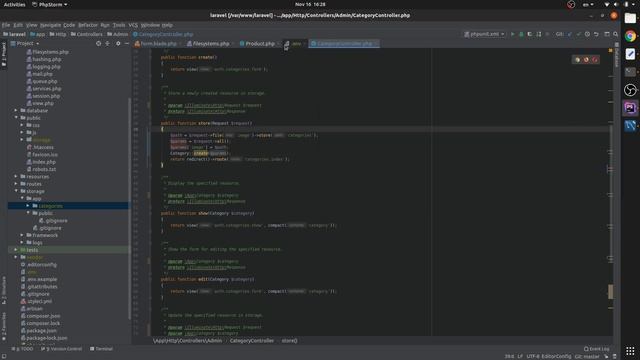Toggle the Structure side tool window tab
This screenshot has height=360, width=640.
4,290
